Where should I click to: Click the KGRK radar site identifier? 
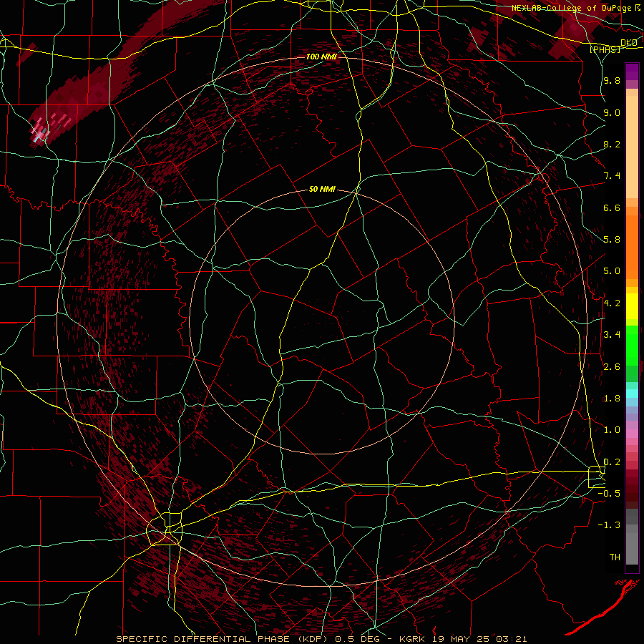pos(412,639)
